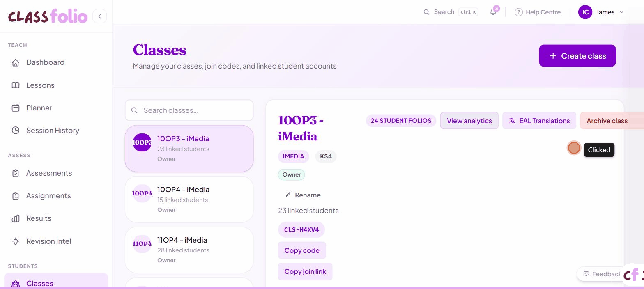Click the Copy code button
Screen dimensions: 644x289
coord(302,250)
